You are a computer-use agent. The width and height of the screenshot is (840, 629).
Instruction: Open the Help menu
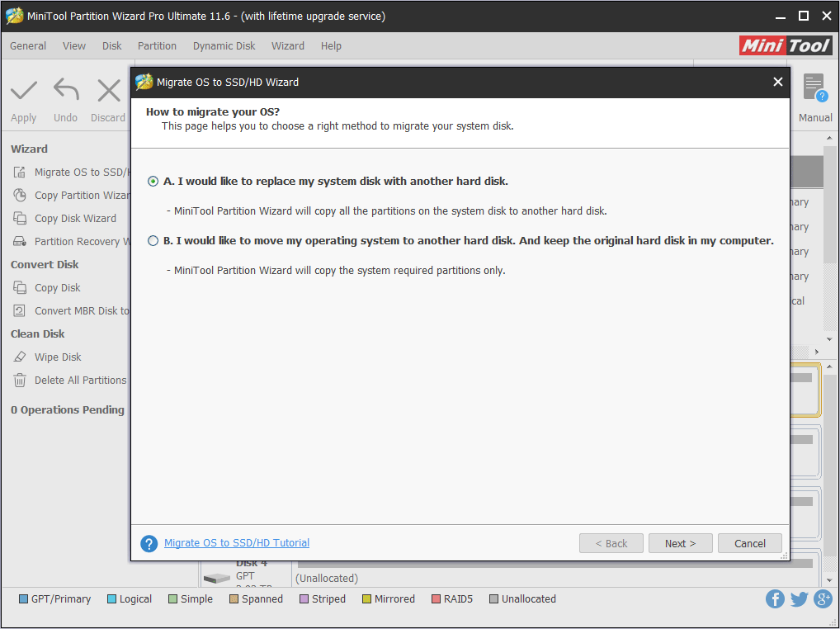331,46
